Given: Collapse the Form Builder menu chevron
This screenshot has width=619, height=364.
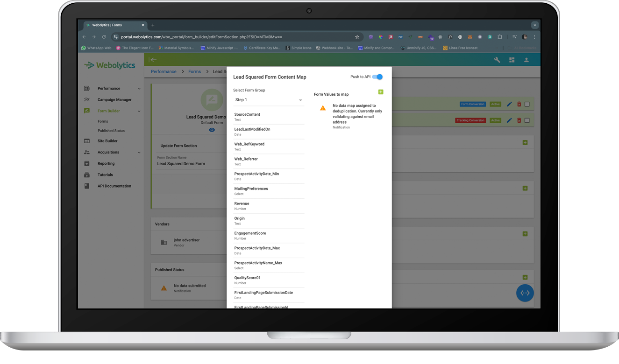Looking at the screenshot, I should click(139, 111).
